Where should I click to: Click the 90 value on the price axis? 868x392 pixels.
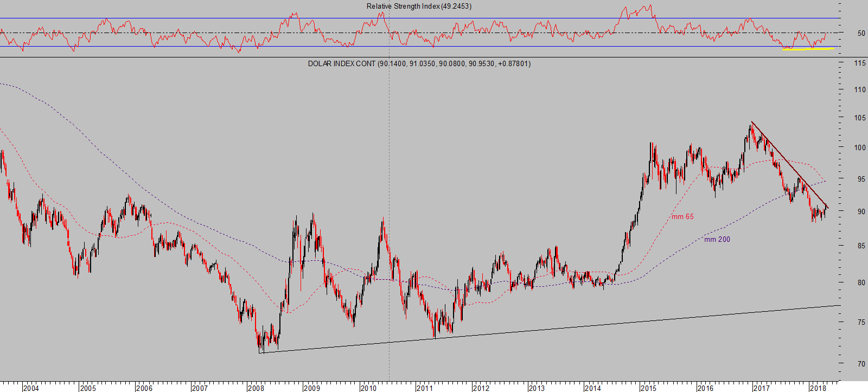(861, 211)
